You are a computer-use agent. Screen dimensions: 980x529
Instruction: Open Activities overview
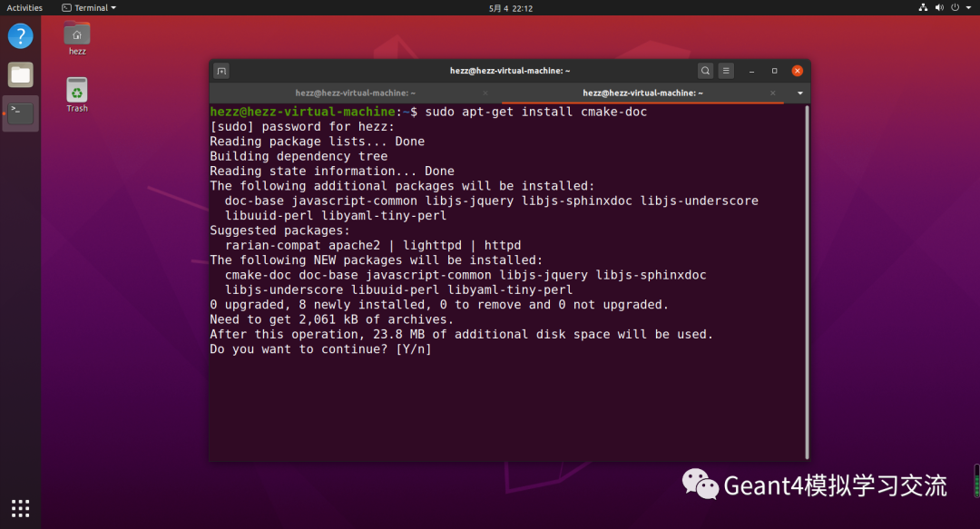coord(24,8)
